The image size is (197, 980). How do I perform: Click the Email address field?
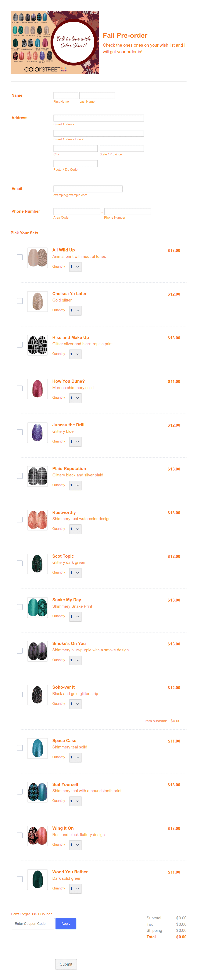click(x=88, y=189)
